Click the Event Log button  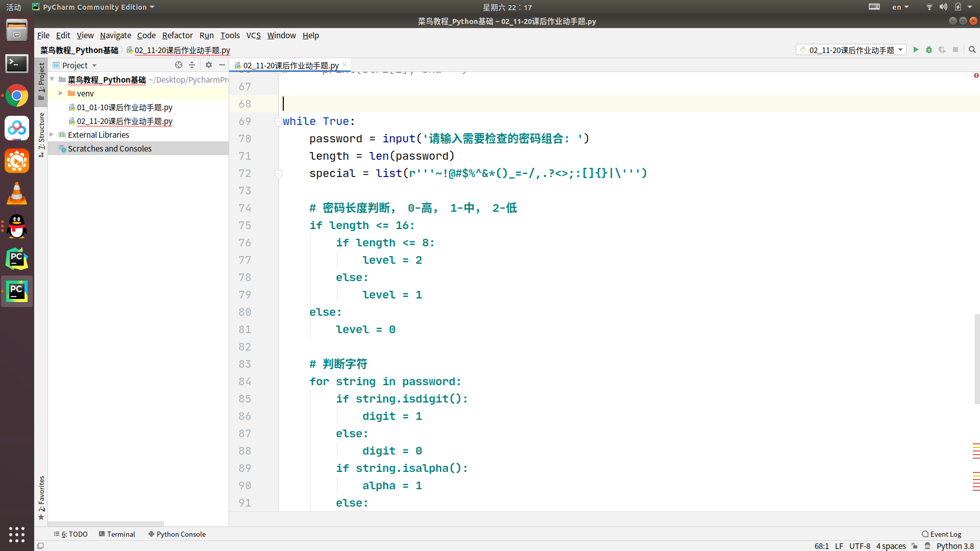(942, 534)
